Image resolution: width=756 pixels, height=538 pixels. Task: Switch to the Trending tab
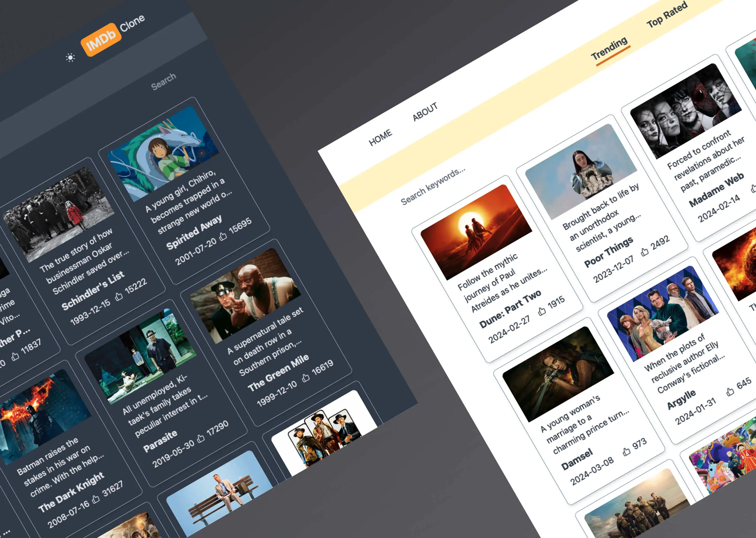pyautogui.click(x=609, y=49)
